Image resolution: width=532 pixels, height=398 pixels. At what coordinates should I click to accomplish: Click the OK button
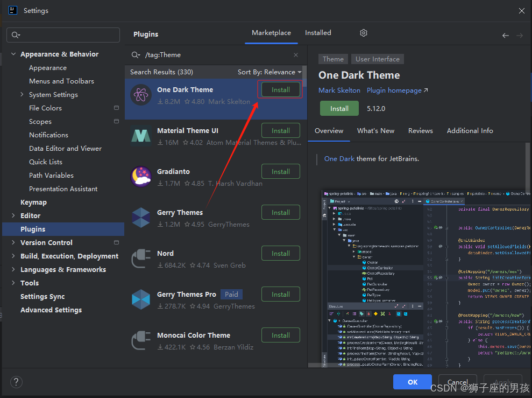(413, 382)
